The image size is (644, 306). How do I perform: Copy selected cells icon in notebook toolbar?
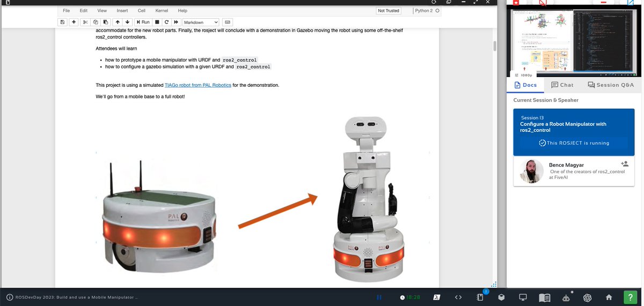point(96,22)
